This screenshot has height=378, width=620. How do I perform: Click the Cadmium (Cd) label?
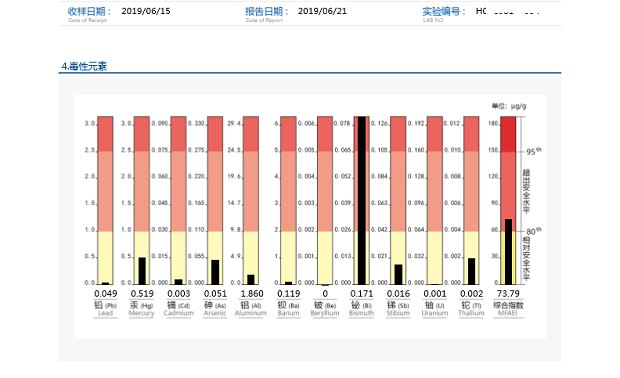pos(178,309)
